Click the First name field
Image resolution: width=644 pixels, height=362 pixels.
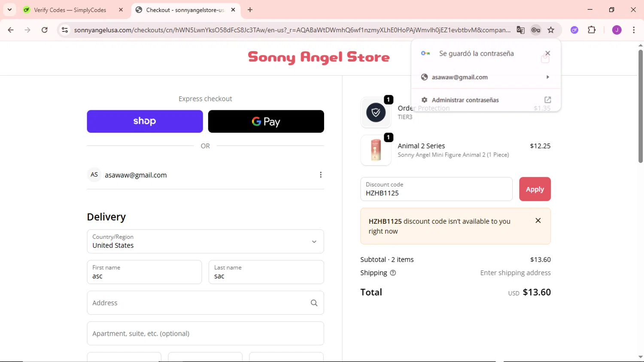(144, 272)
